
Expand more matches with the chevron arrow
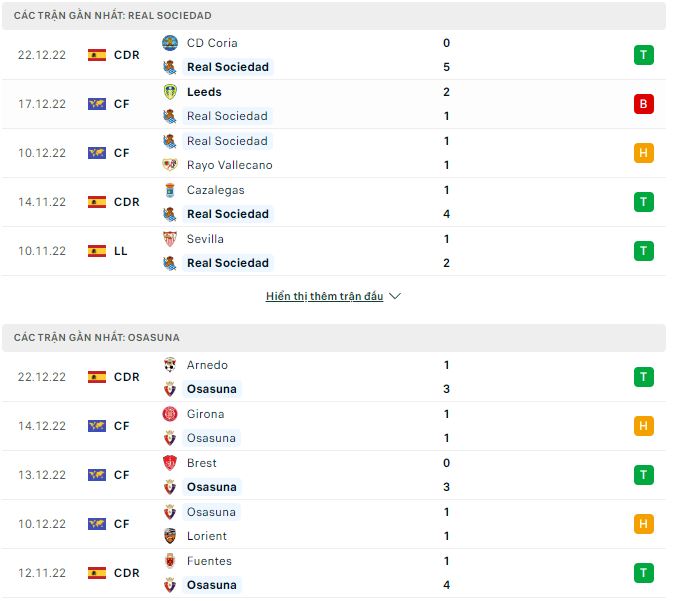point(395,297)
